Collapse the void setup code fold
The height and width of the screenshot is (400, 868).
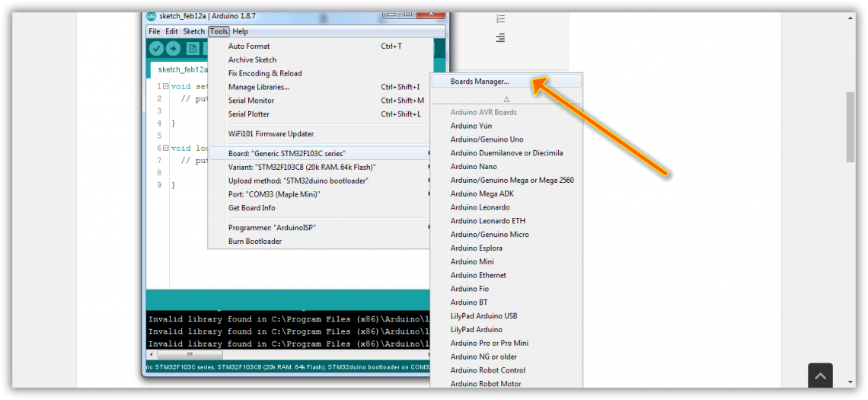(165, 87)
